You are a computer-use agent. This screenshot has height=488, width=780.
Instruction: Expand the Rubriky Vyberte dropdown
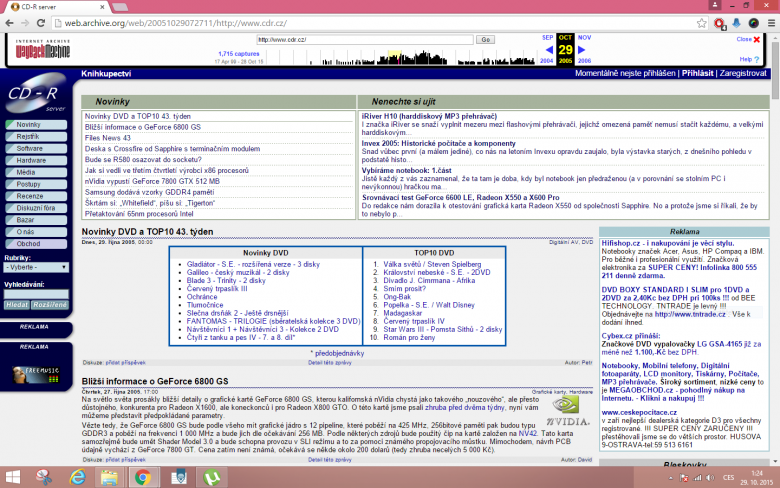pyautogui.click(x=36, y=267)
